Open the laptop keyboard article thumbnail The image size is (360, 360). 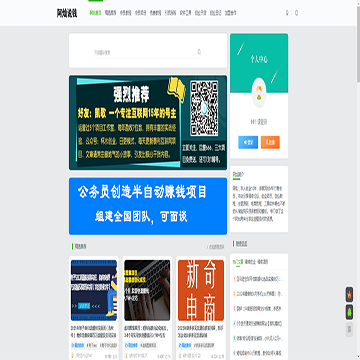pyautogui.click(x=147, y=290)
